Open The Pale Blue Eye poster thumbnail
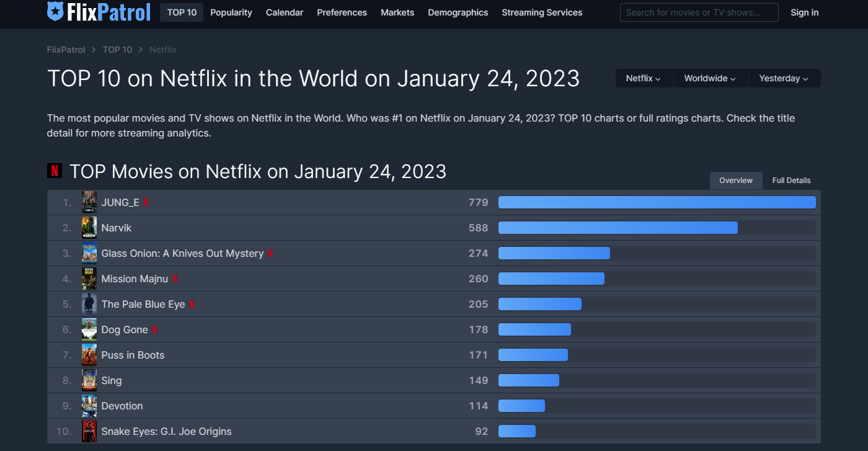This screenshot has height=451, width=868. [x=89, y=304]
